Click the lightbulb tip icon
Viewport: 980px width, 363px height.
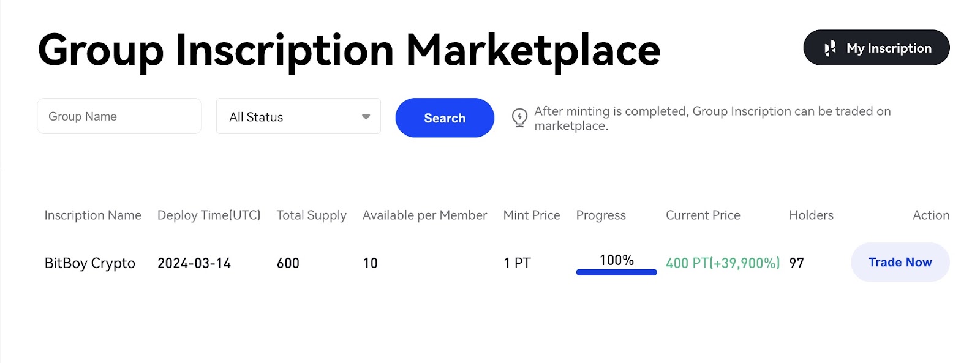coord(519,118)
